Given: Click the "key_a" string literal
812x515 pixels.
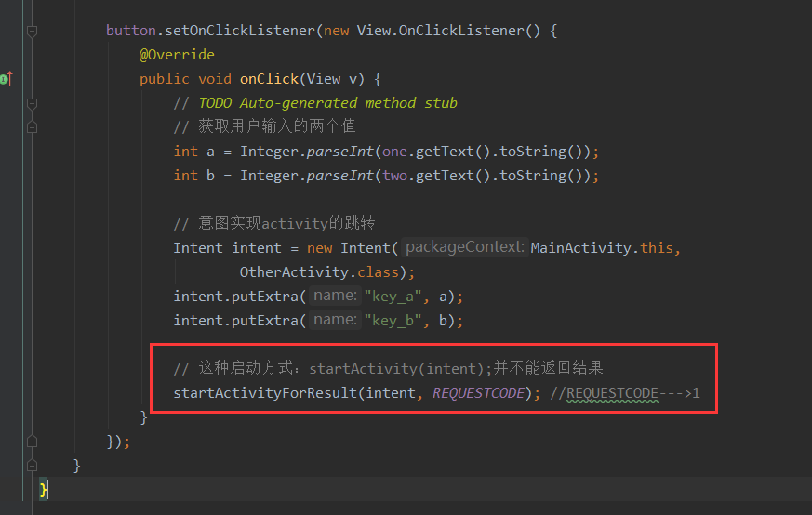Looking at the screenshot, I should pyautogui.click(x=393, y=297).
